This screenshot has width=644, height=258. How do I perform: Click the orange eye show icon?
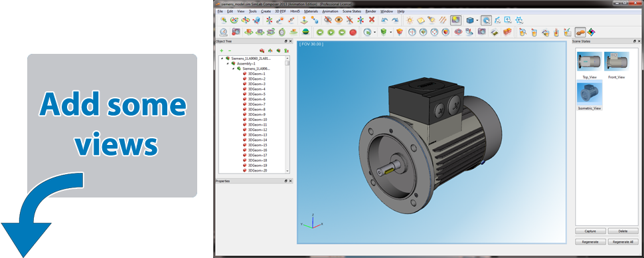coord(339,20)
